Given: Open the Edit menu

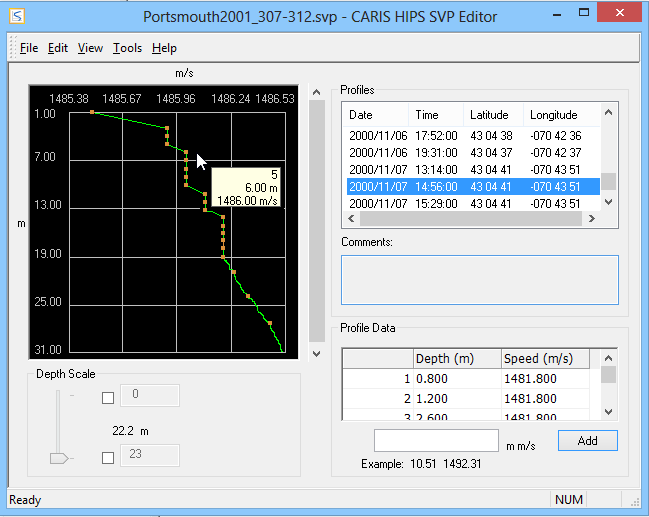Looking at the screenshot, I should 58,48.
